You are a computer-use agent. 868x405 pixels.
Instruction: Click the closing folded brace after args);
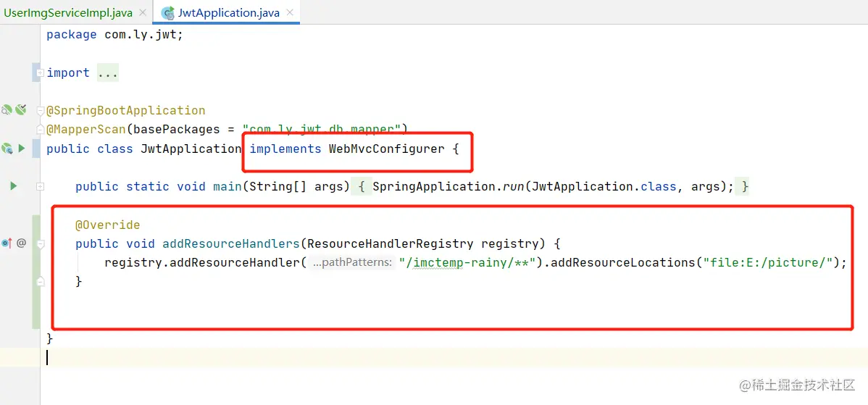[745, 186]
